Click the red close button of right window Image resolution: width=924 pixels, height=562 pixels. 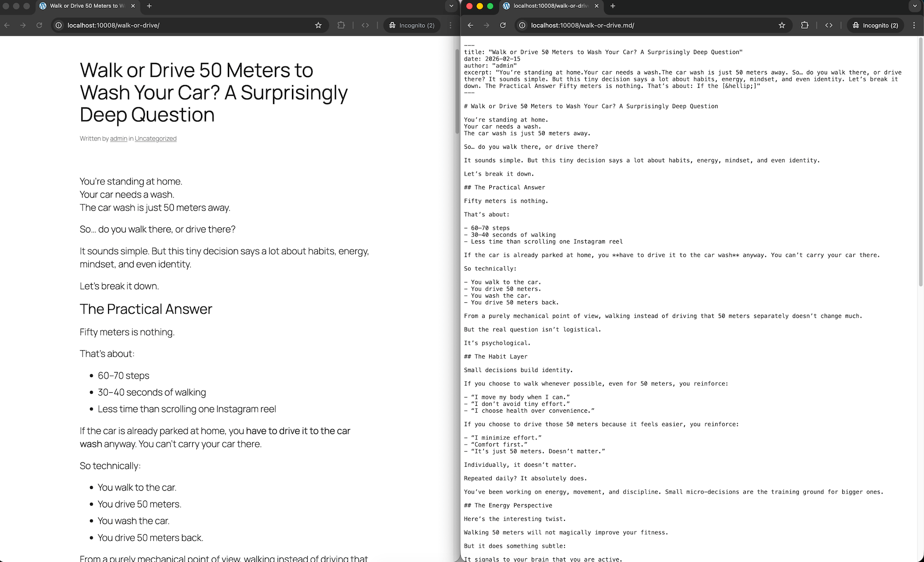tap(469, 6)
